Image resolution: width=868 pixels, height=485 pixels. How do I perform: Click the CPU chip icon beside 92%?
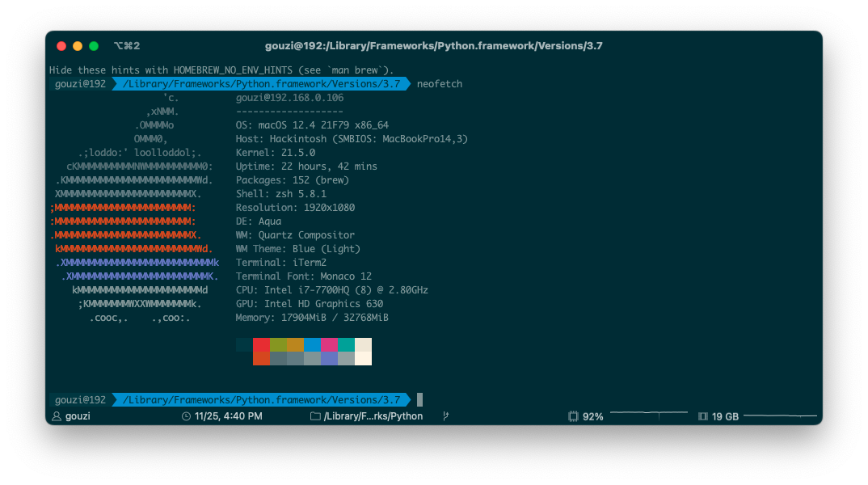(573, 416)
